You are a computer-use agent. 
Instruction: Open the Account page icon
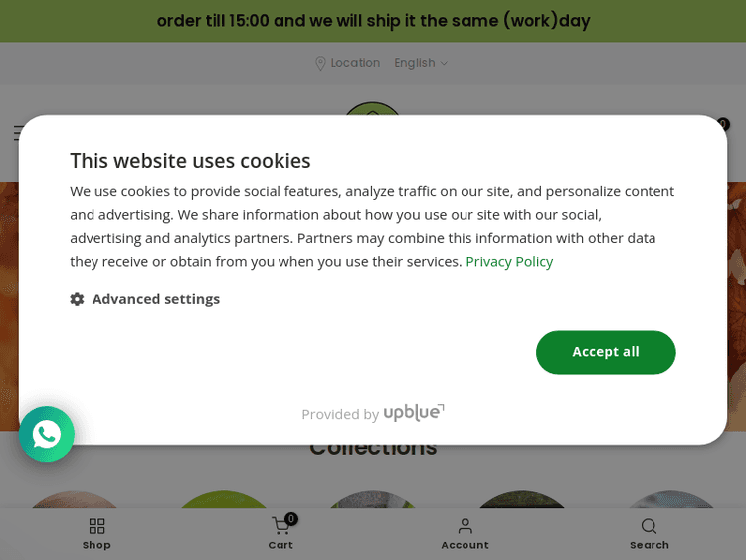465,527
